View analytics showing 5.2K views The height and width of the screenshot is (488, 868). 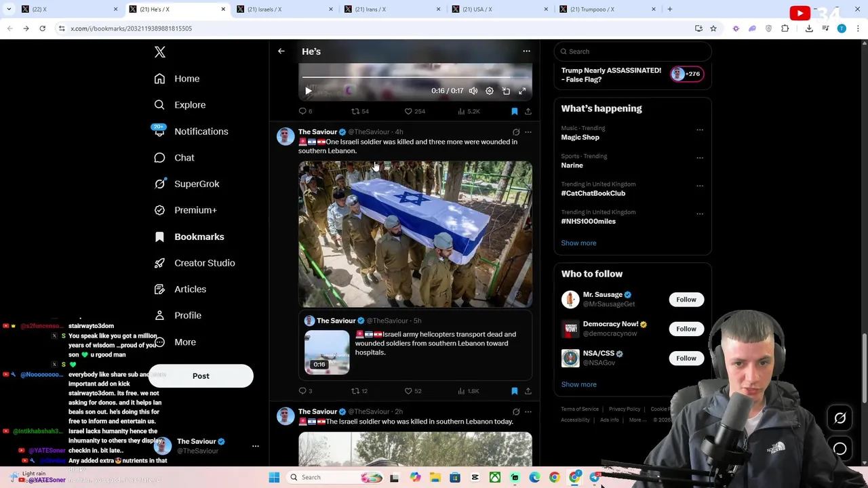pos(469,111)
